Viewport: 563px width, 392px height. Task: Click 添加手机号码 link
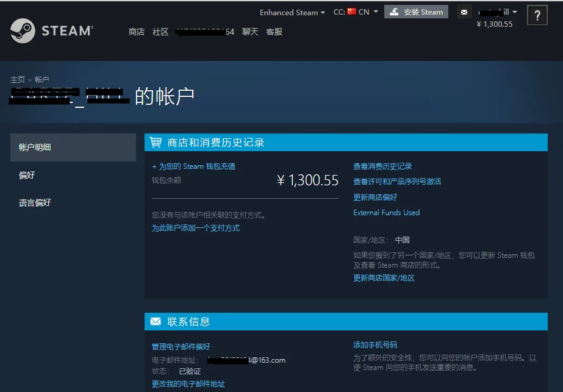point(375,345)
